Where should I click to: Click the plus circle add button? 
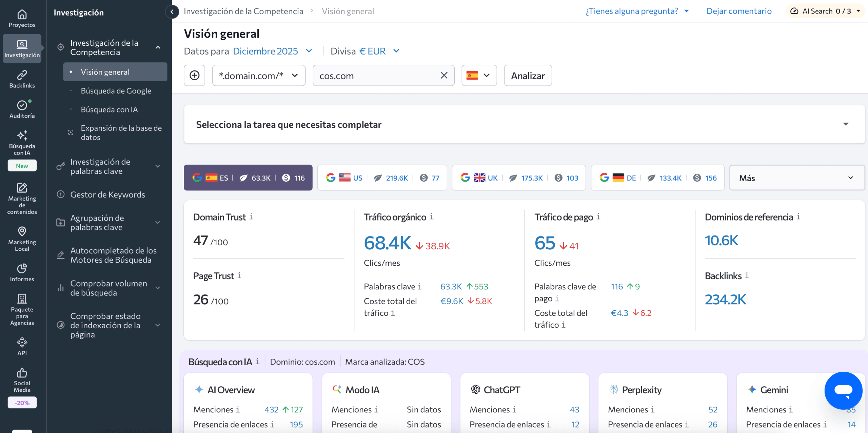(194, 75)
